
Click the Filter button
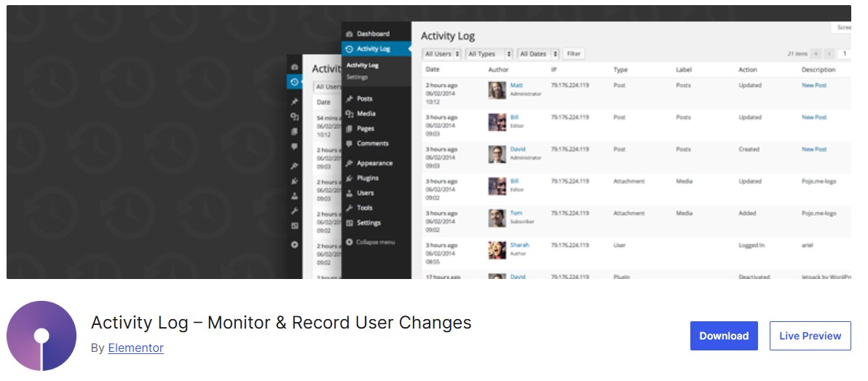(574, 54)
